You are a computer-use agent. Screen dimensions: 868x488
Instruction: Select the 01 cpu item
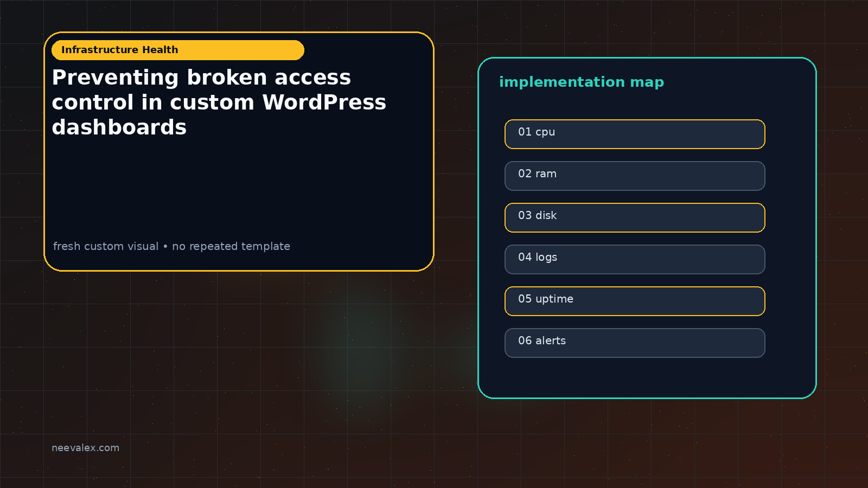coord(635,134)
